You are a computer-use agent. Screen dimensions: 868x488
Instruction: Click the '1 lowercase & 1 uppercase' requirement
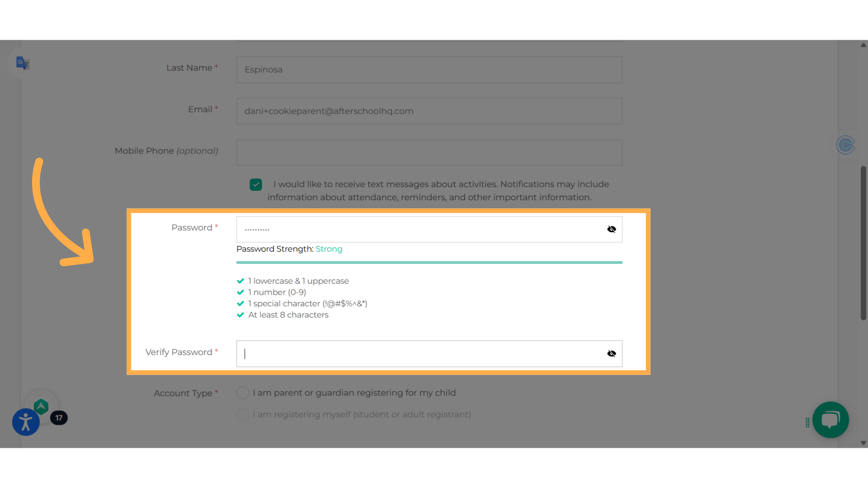298,281
